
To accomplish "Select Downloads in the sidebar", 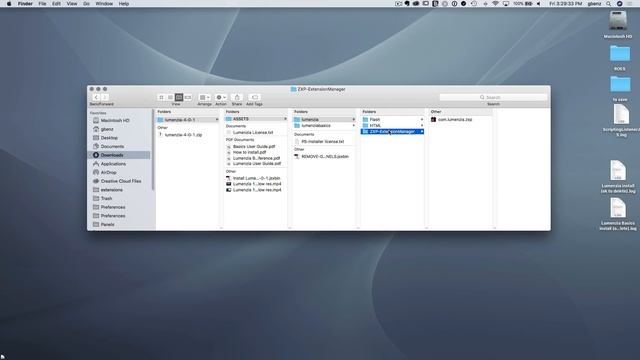I will pos(120,155).
